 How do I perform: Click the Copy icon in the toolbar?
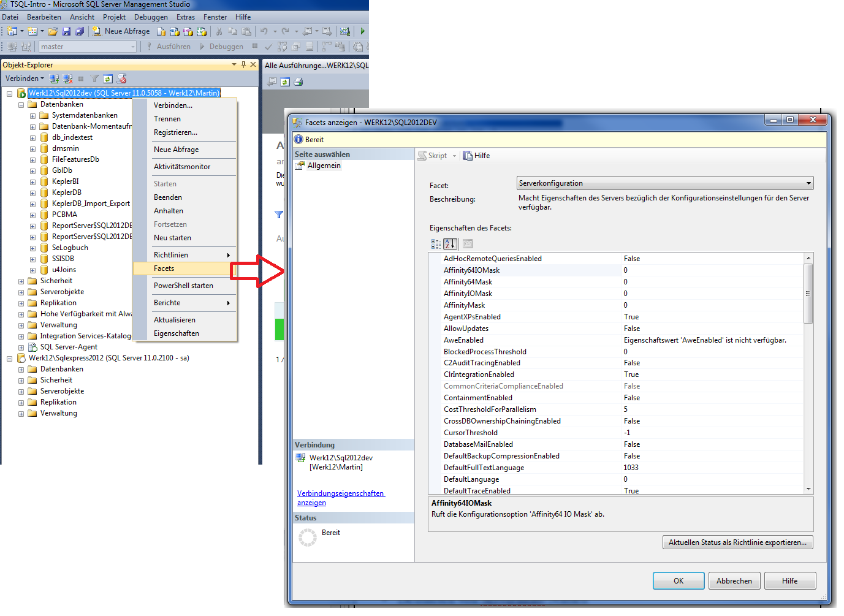233,31
